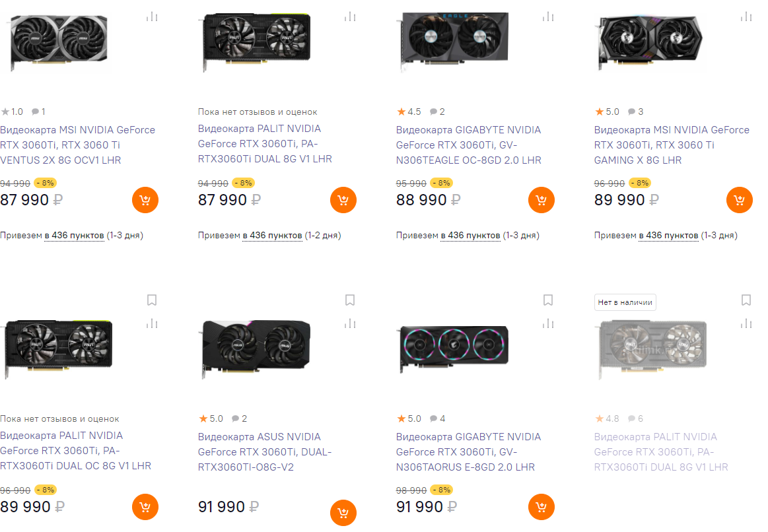Add PALIT DUAL OC 8G V1 to cart
Viewport: 768px width, 532px height.
[145, 507]
